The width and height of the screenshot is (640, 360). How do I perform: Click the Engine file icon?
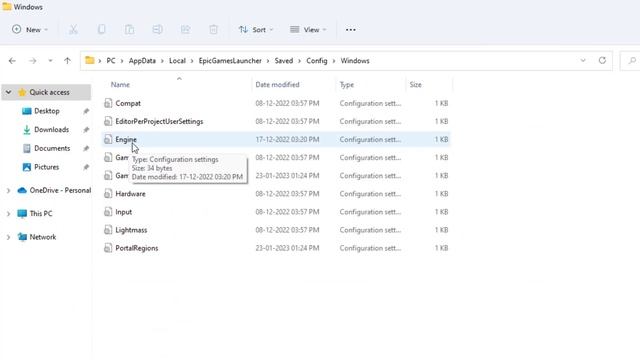[108, 140]
